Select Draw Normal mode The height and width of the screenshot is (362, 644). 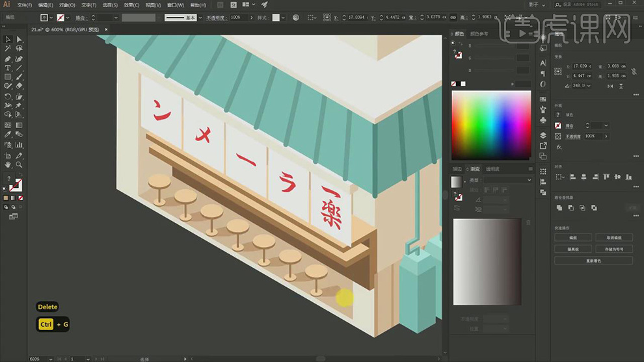coord(6,207)
